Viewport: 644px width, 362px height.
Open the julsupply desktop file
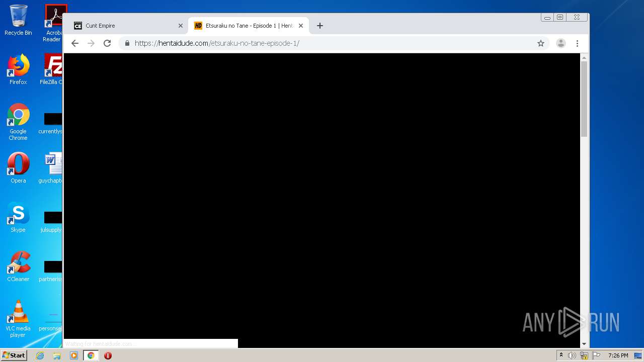tap(52, 222)
